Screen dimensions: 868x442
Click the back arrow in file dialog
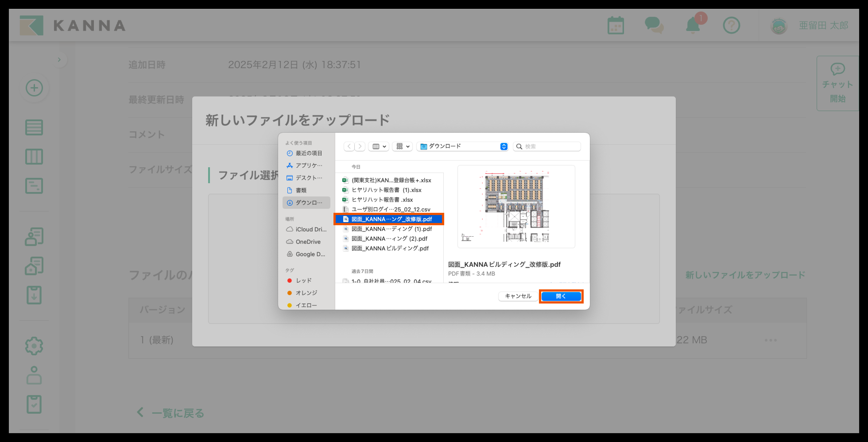tap(349, 146)
